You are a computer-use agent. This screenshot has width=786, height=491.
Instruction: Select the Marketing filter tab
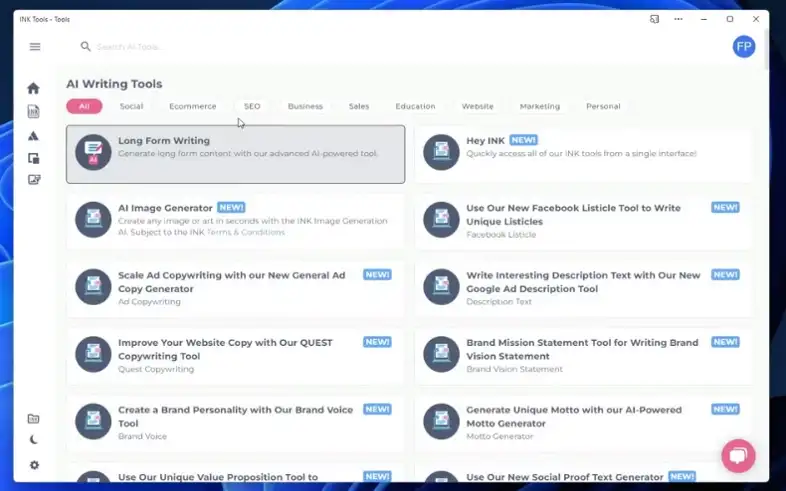tap(539, 106)
